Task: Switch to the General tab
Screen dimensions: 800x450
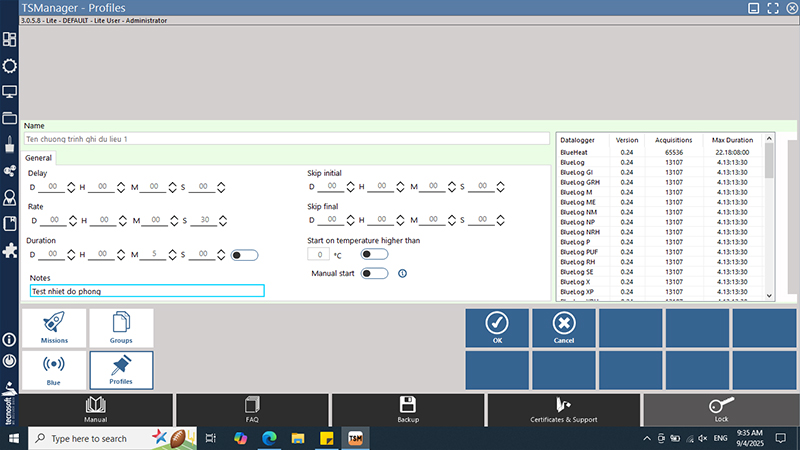Action: point(39,158)
